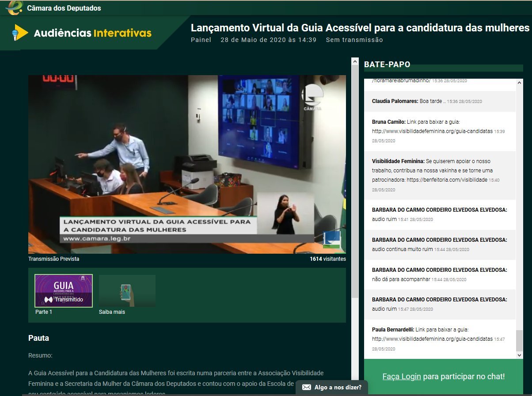Click the 'Claudia Palomares' chat name

point(395,101)
